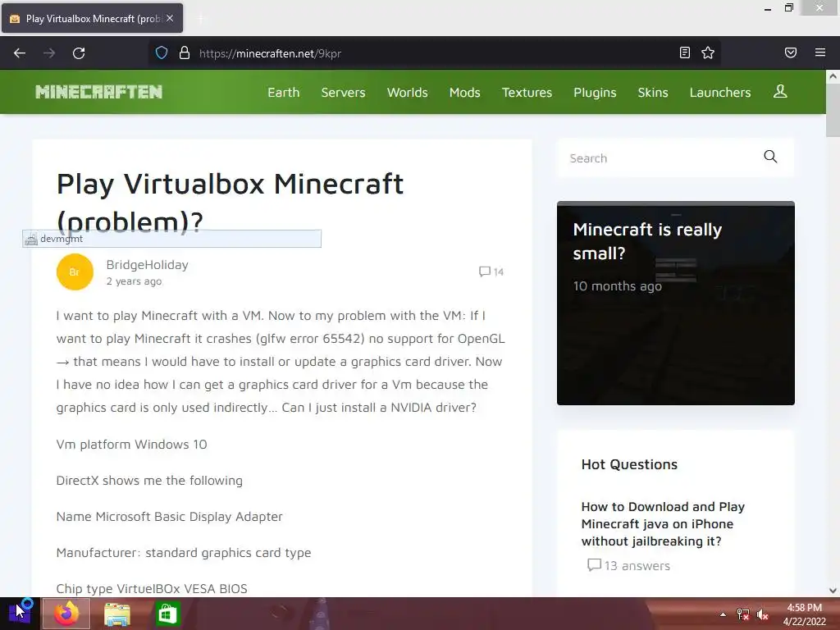The height and width of the screenshot is (630, 840).
Task: Save page to Pocket
Action: [791, 52]
